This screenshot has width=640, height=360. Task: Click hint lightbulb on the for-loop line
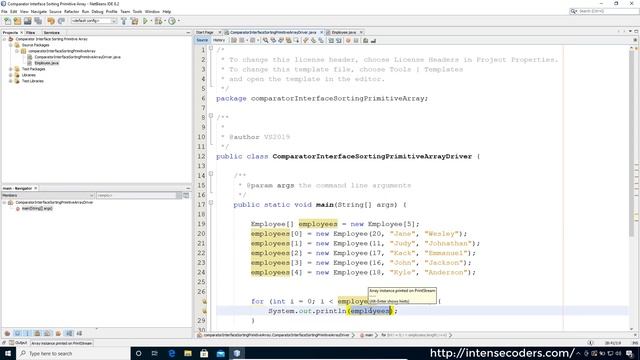coord(204,301)
